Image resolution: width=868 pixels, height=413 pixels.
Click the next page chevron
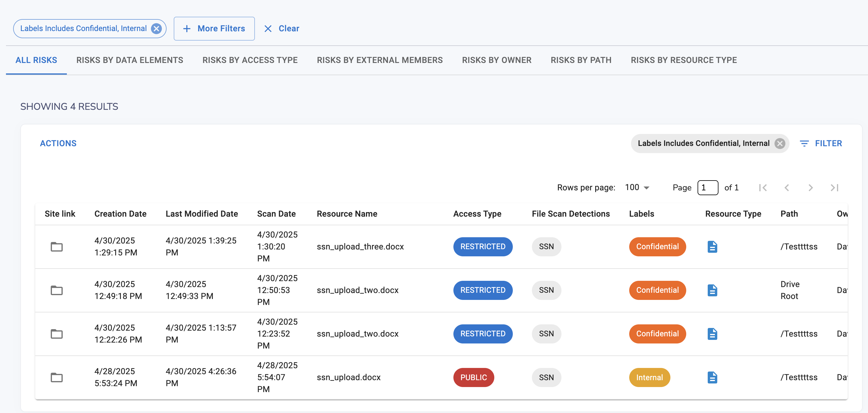point(810,188)
